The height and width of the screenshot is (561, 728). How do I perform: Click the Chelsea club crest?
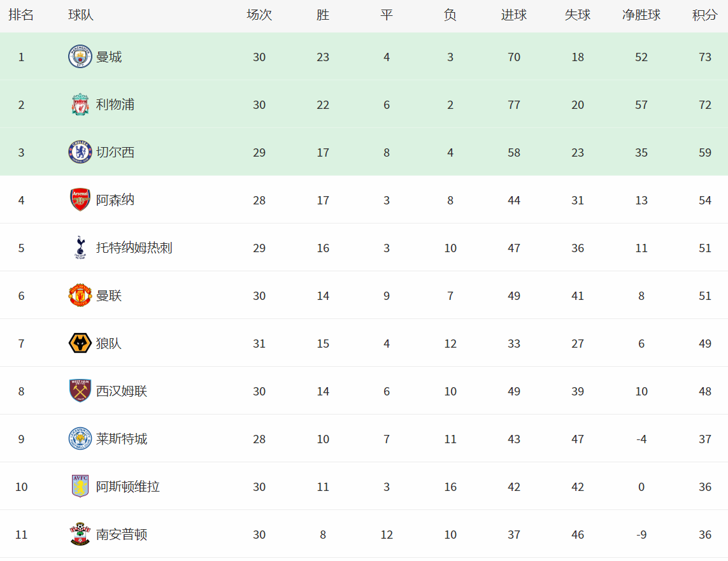(80, 152)
